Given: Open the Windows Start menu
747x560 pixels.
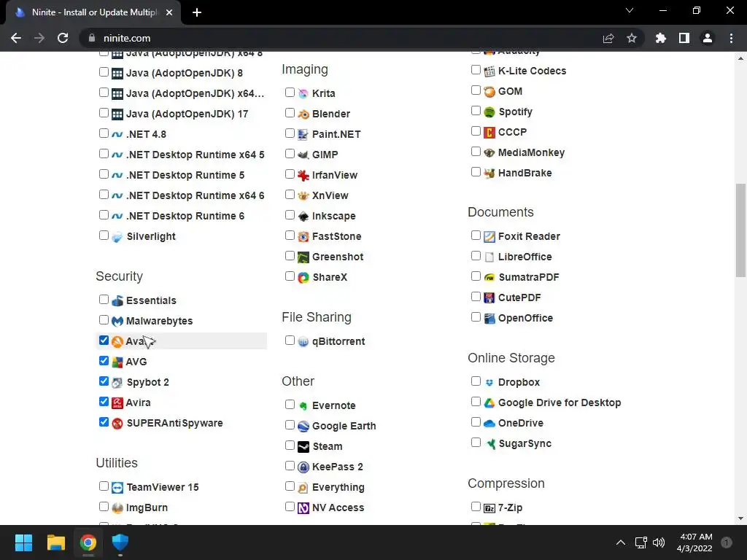Looking at the screenshot, I should 23,542.
